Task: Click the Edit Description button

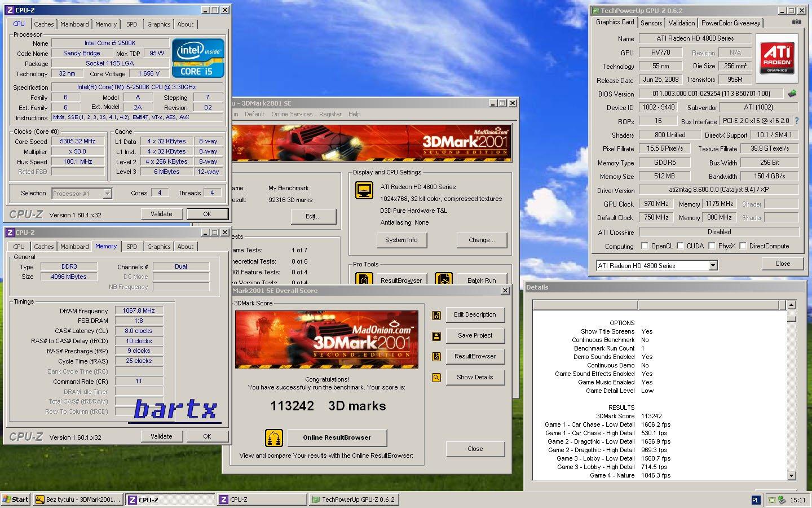Action: [475, 315]
